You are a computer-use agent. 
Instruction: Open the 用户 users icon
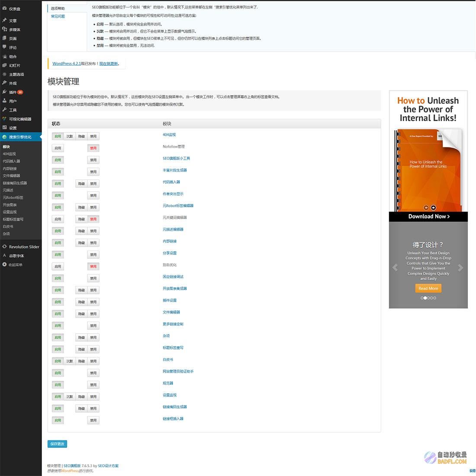click(4, 101)
